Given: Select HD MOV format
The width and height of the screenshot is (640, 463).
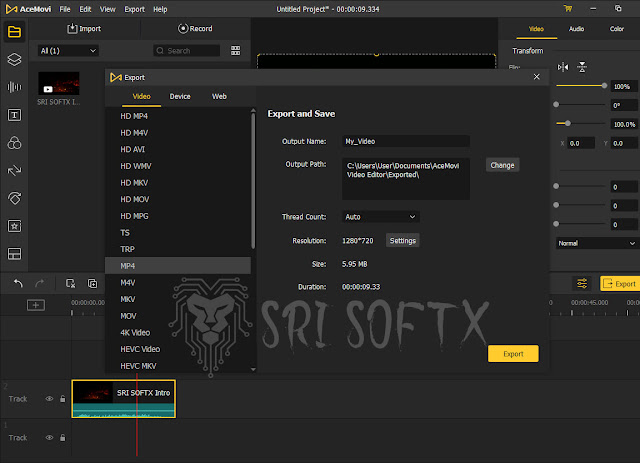Looking at the screenshot, I should pyautogui.click(x=178, y=199).
